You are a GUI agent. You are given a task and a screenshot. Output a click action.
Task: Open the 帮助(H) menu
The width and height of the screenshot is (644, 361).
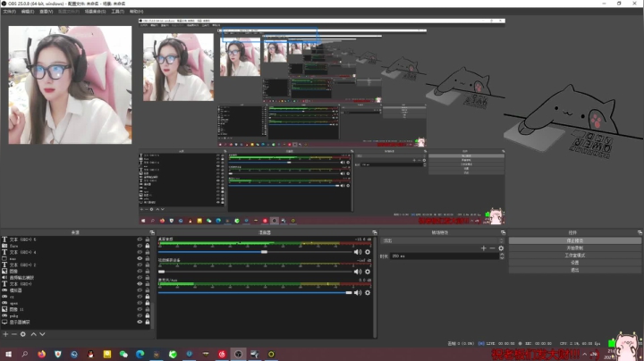(136, 12)
